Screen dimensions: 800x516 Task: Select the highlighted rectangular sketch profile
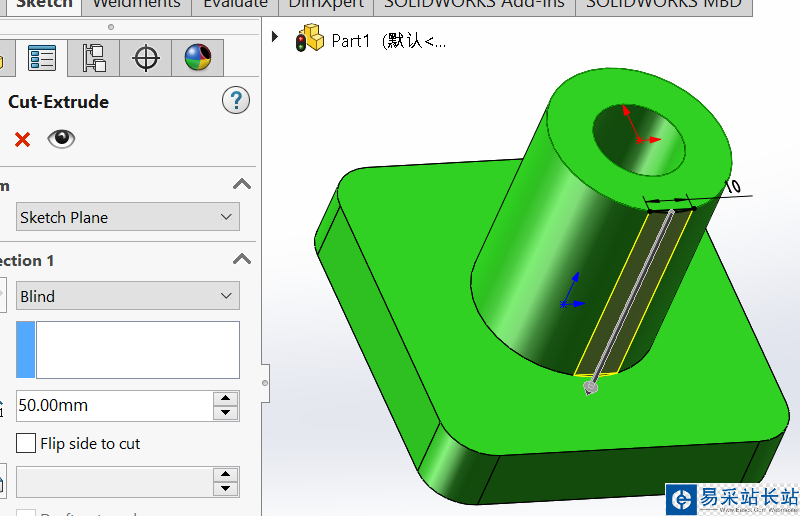(633, 292)
